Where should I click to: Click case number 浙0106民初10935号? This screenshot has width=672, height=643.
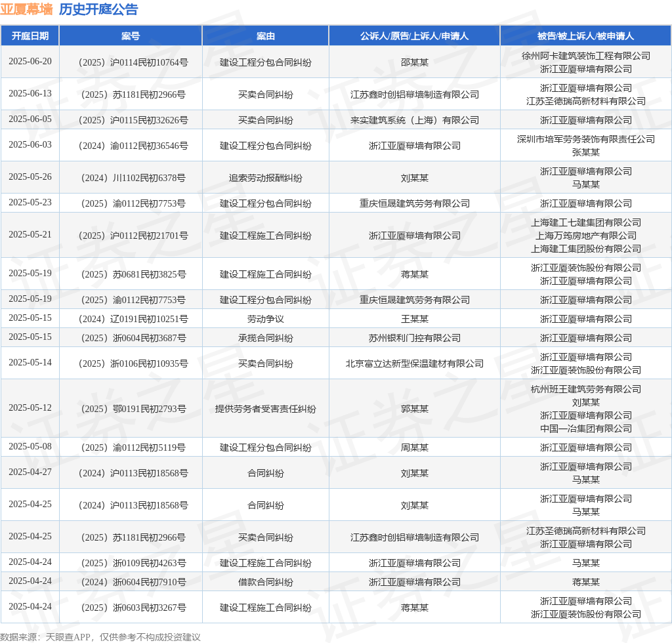tap(133, 363)
